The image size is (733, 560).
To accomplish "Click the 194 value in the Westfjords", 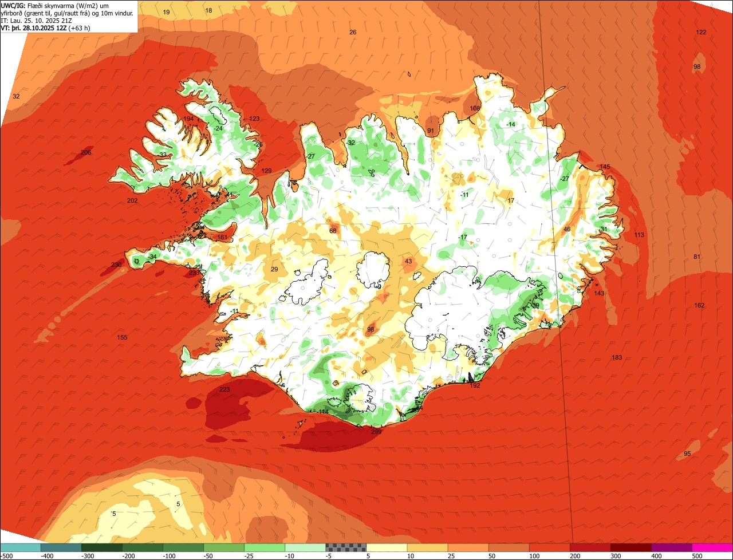I will [x=188, y=119].
